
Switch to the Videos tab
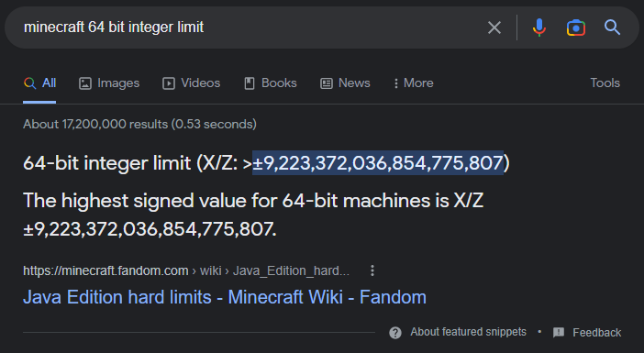coord(192,83)
